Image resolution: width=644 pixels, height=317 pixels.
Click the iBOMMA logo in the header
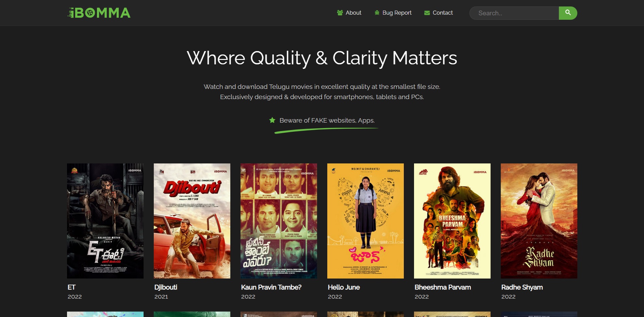point(99,13)
